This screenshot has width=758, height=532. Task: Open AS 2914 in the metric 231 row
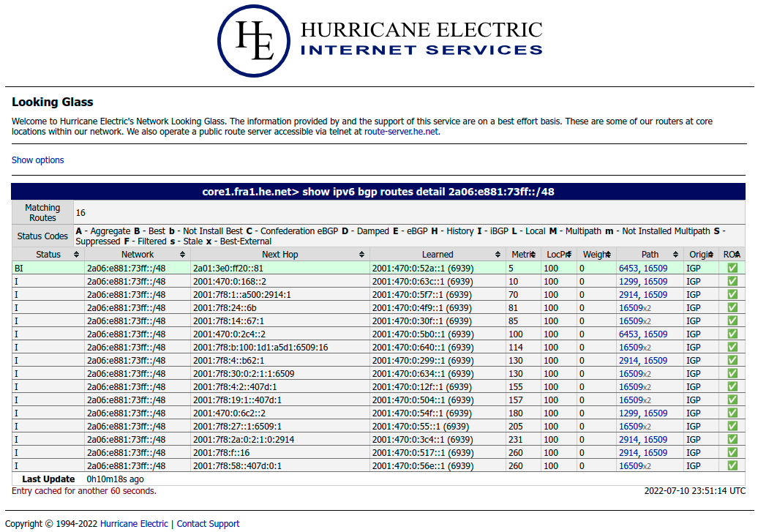click(x=628, y=440)
